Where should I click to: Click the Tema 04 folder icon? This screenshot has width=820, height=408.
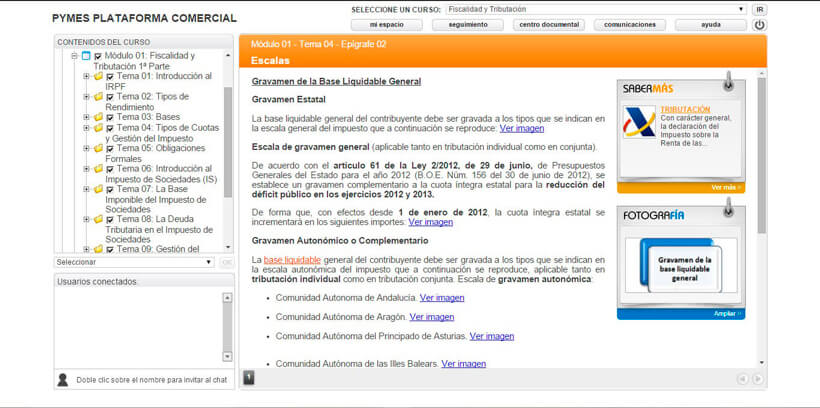[98, 128]
